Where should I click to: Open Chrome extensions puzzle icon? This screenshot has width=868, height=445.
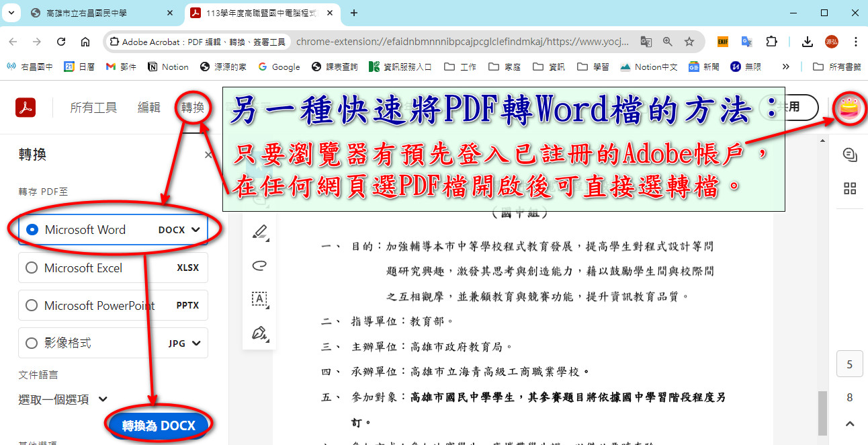(x=771, y=42)
